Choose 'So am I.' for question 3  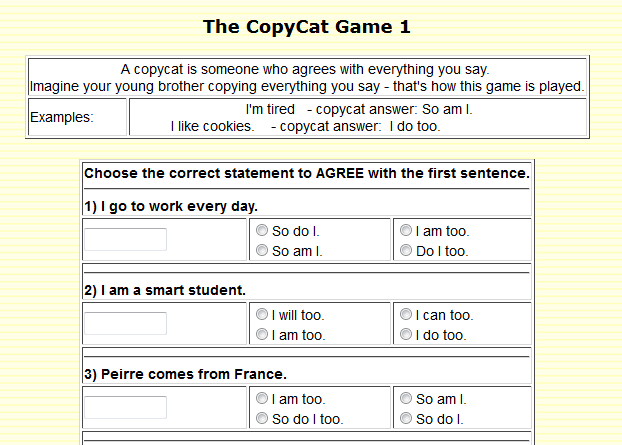pos(406,398)
